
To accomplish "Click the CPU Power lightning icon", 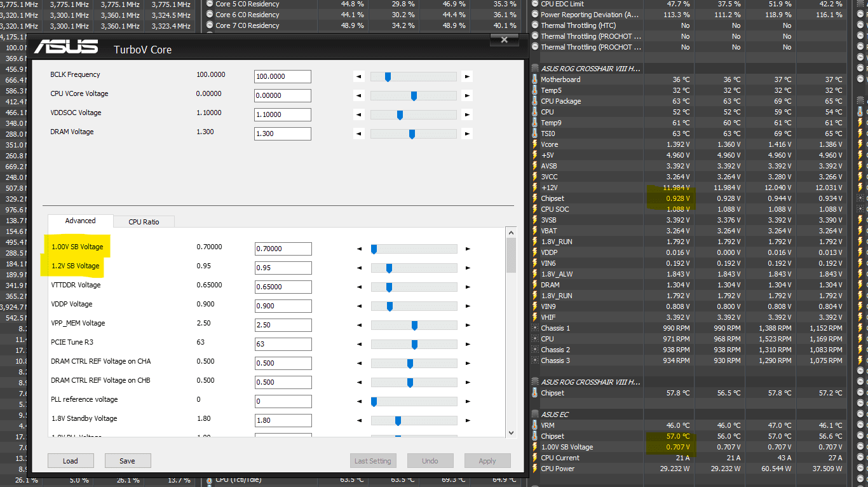I will point(534,469).
